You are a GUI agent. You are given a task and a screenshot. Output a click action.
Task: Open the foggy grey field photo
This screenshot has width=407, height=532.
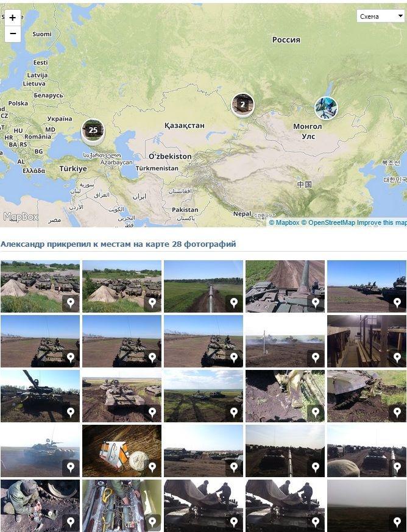point(367,506)
